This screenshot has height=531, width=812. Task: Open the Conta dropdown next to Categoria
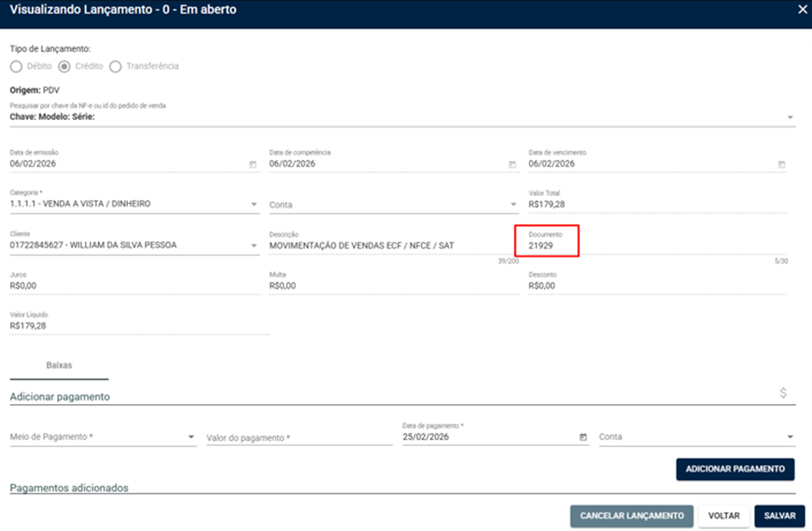click(513, 205)
